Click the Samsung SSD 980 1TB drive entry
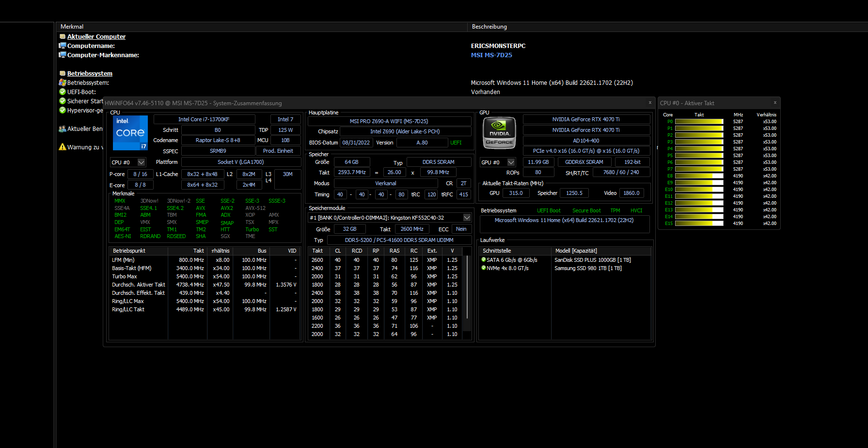The width and height of the screenshot is (868, 448). tap(588, 268)
